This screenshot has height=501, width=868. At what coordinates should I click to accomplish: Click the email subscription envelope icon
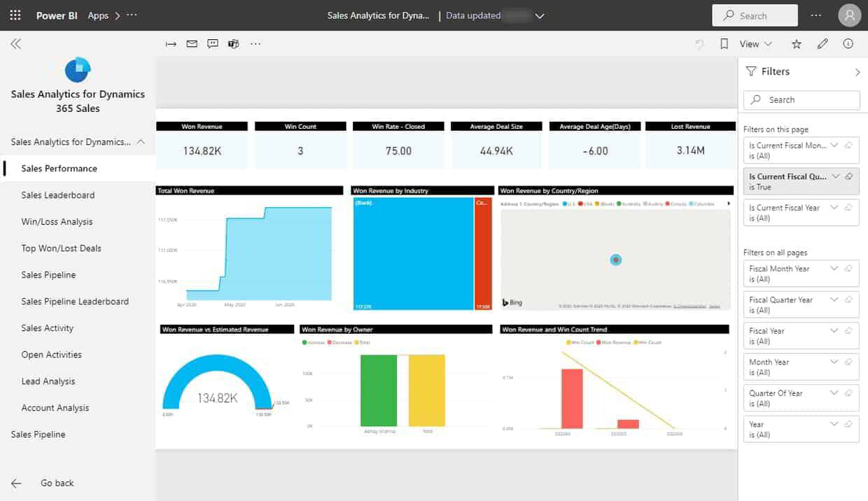pyautogui.click(x=192, y=43)
